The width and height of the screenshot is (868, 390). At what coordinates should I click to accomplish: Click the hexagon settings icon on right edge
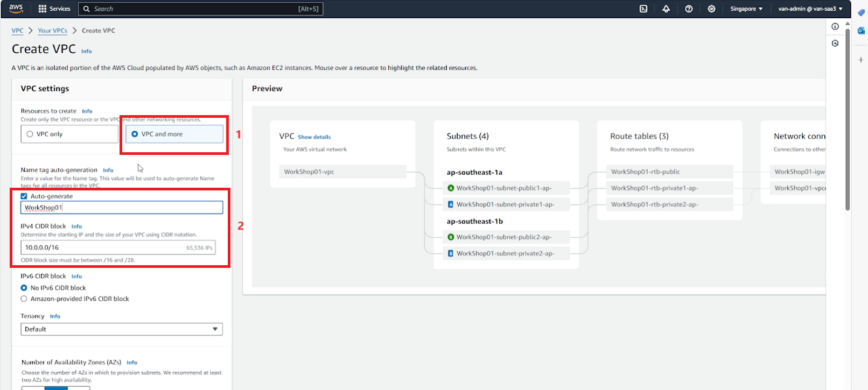click(x=835, y=43)
